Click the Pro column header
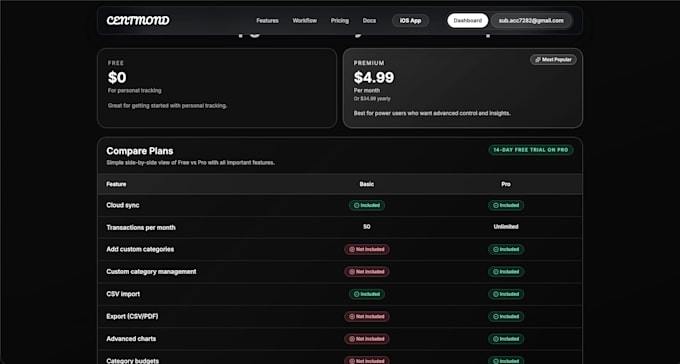Image resolution: width=680 pixels, height=364 pixels. coord(506,184)
